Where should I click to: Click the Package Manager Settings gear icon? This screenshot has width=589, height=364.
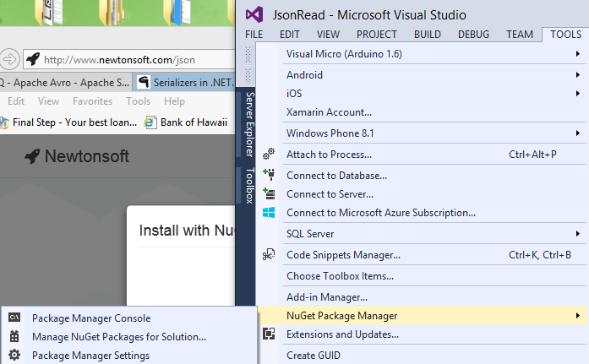click(14, 355)
